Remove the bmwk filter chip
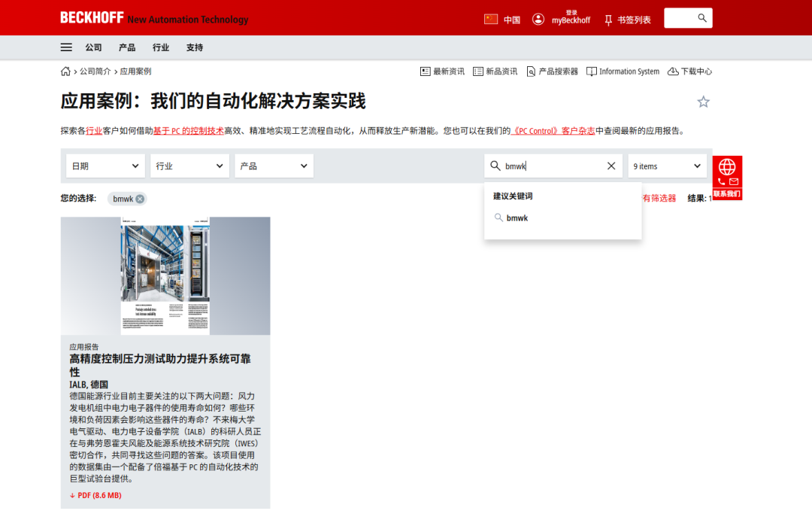Viewport: 812px width, 529px height. point(140,199)
